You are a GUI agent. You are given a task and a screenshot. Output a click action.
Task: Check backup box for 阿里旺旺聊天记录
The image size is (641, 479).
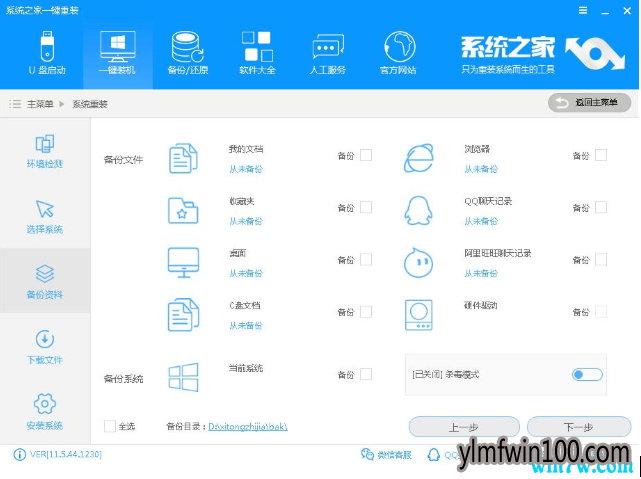[601, 260]
